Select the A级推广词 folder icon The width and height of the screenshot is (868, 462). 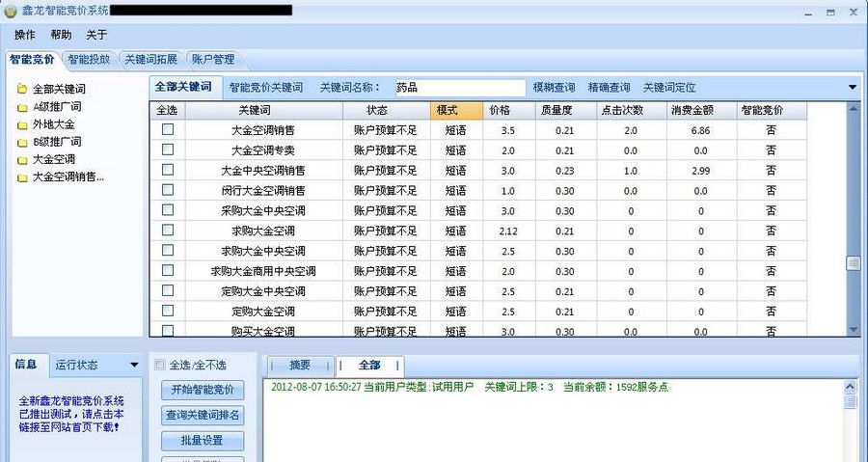coord(22,107)
